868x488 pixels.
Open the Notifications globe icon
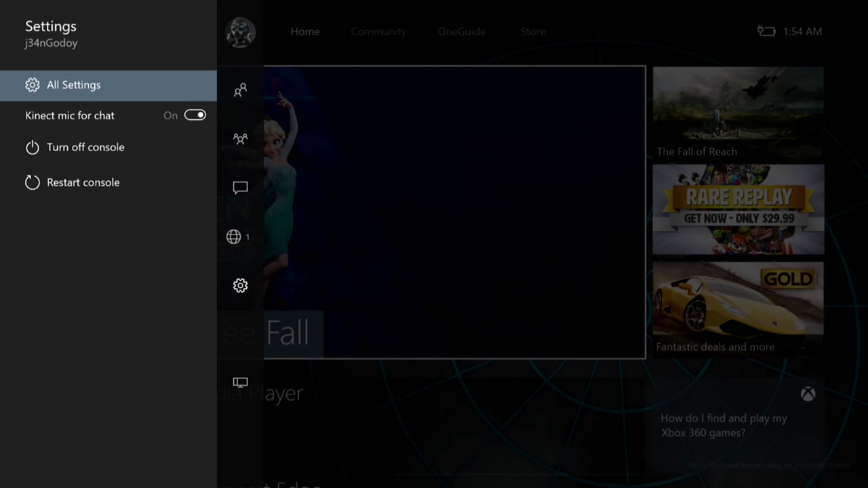tap(234, 237)
